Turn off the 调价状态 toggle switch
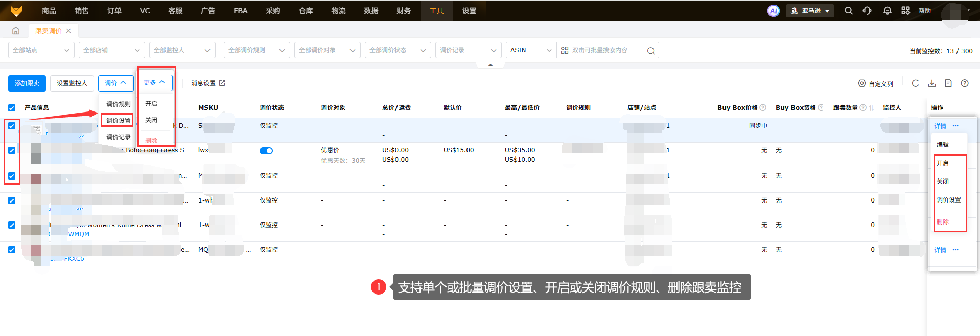 pyautogui.click(x=266, y=151)
